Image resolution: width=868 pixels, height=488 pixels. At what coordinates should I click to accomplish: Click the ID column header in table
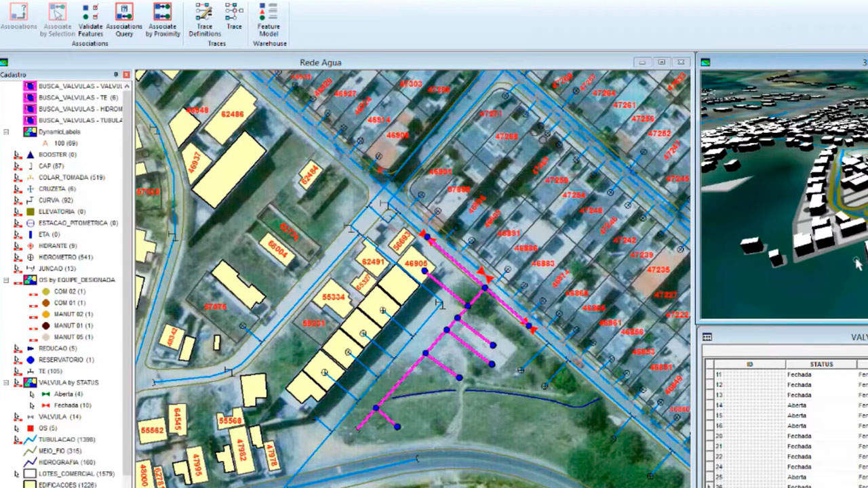click(749, 364)
